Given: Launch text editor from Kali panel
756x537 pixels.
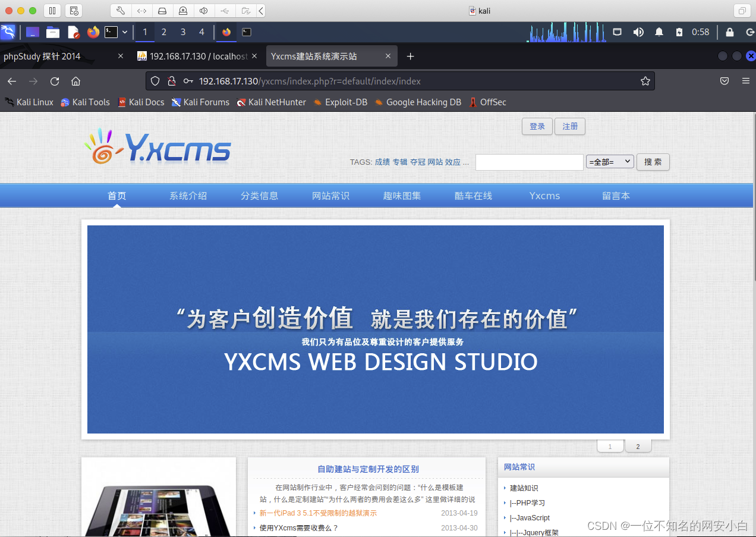Looking at the screenshot, I should [x=73, y=32].
